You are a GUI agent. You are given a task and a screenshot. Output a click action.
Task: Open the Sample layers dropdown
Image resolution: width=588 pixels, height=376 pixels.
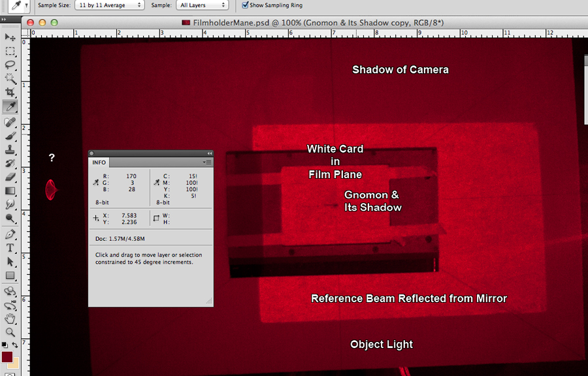[203, 5]
